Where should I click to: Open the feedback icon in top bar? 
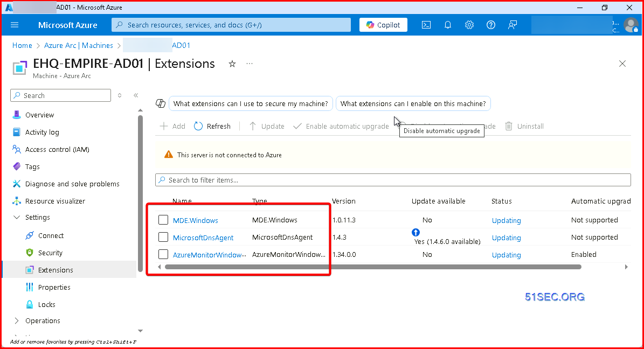point(512,25)
